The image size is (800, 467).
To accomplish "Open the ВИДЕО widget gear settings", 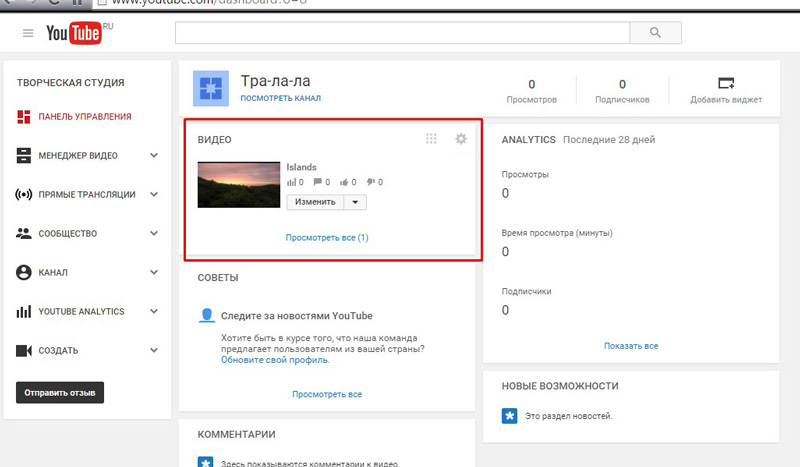I will click(461, 139).
